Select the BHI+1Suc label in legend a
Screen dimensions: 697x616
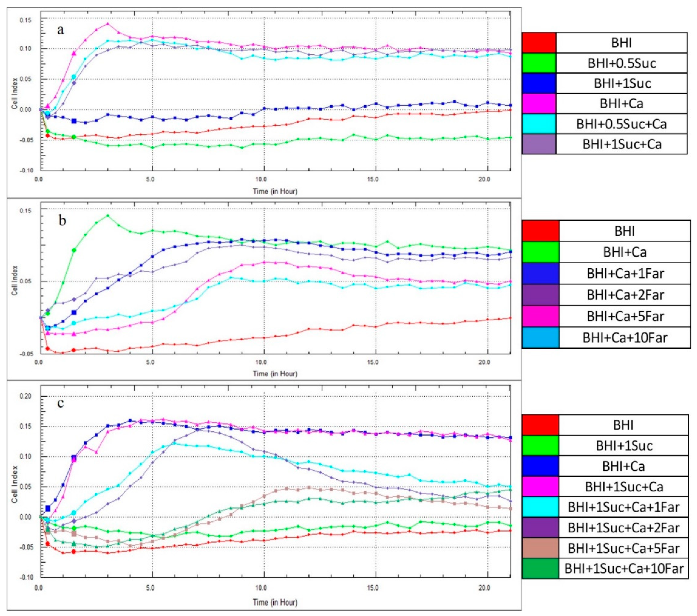click(x=622, y=84)
